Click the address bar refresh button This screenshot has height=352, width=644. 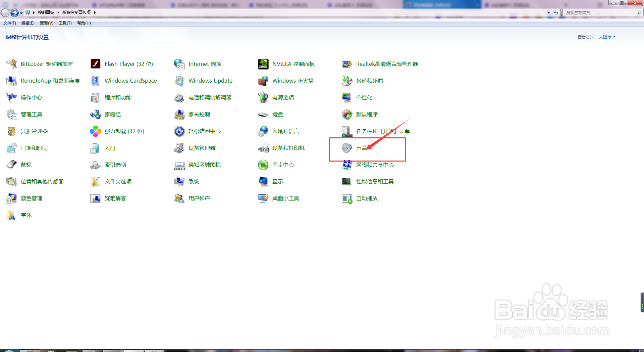tap(556, 13)
